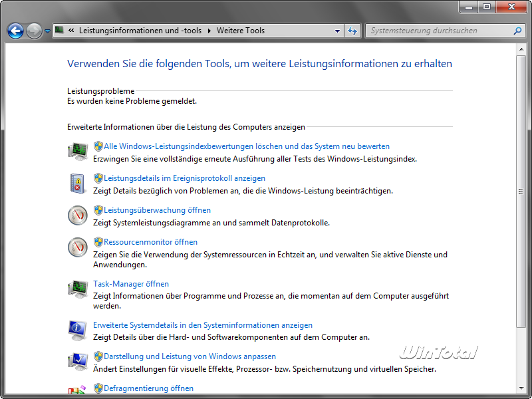Viewport: 532px width, 399px height.
Task: Click the gauge icon beside Ressourcenmonitor öffnen
Action: tap(78, 247)
